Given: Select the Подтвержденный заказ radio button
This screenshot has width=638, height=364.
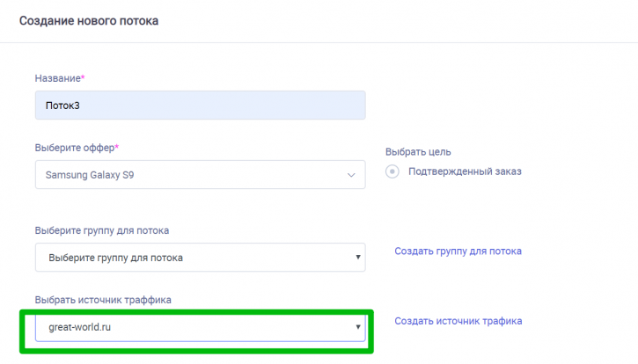Looking at the screenshot, I should click(x=392, y=171).
